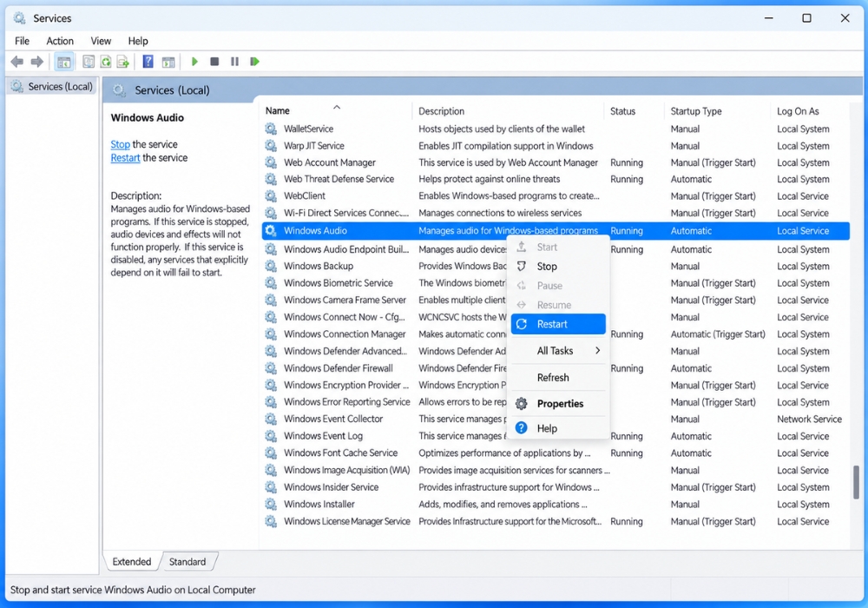This screenshot has width=868, height=608.
Task: Click the toolbar Refresh icon
Action: 106,62
